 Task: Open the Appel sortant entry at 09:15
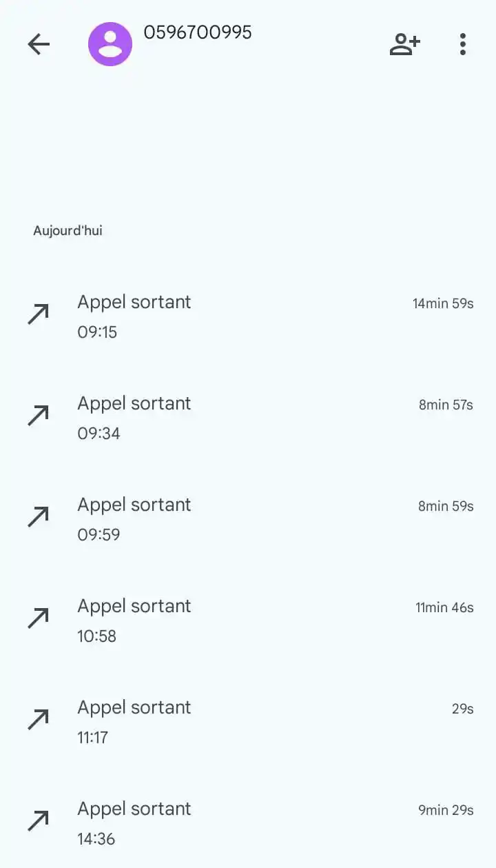pyautogui.click(x=248, y=316)
